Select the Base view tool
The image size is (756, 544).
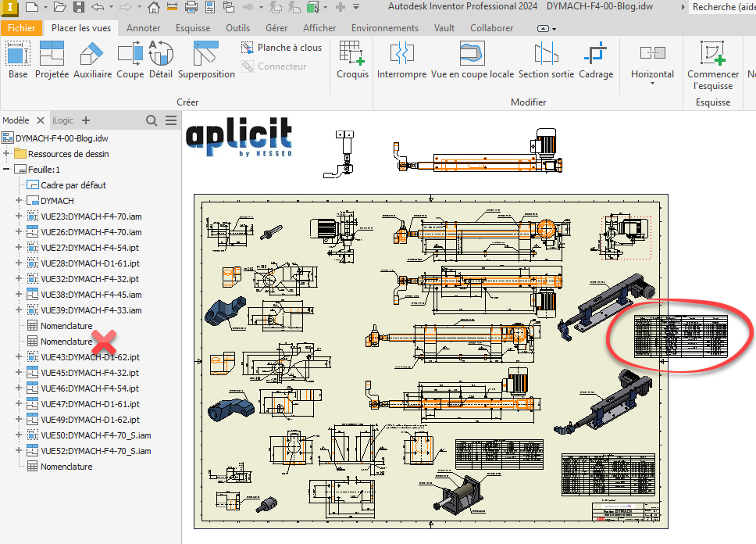point(18,60)
